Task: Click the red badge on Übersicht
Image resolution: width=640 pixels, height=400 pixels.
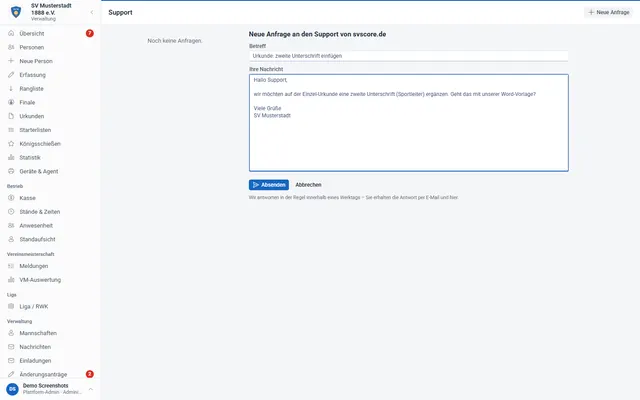Action: [x=90, y=33]
